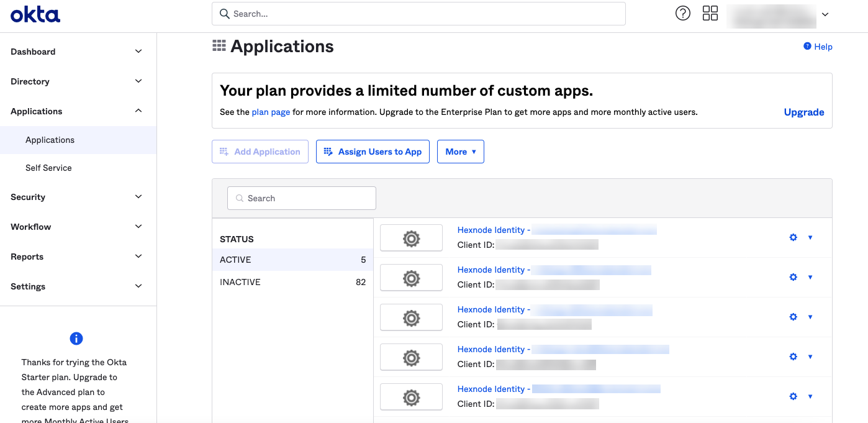Click the fifth app's gear logo thumbnail

[x=411, y=397]
